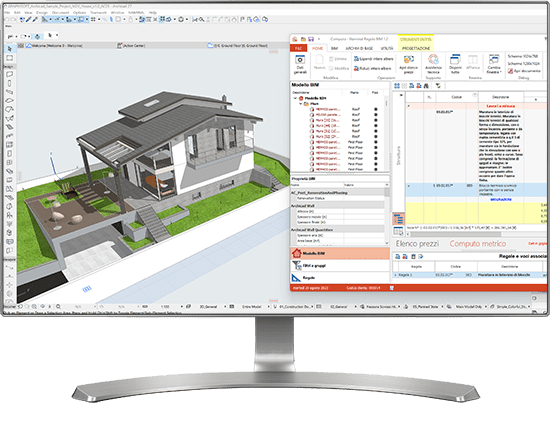Select the Modello BIM panel button
The image size is (550, 428).
click(x=340, y=253)
